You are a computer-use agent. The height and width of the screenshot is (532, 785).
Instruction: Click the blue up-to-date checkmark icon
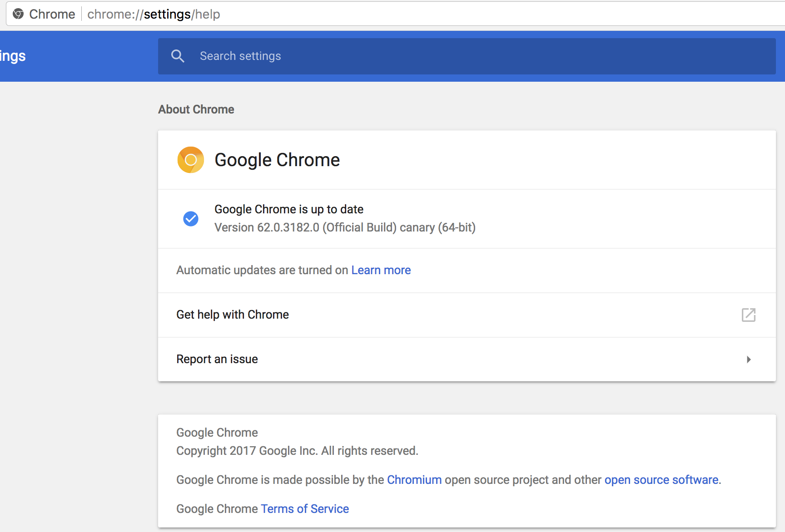point(191,219)
